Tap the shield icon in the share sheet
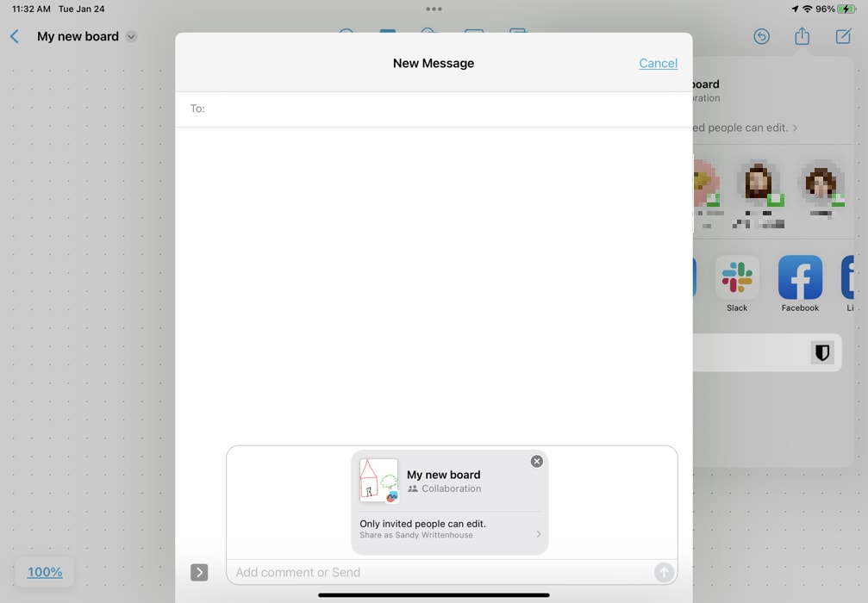The image size is (868, 603). point(821,352)
